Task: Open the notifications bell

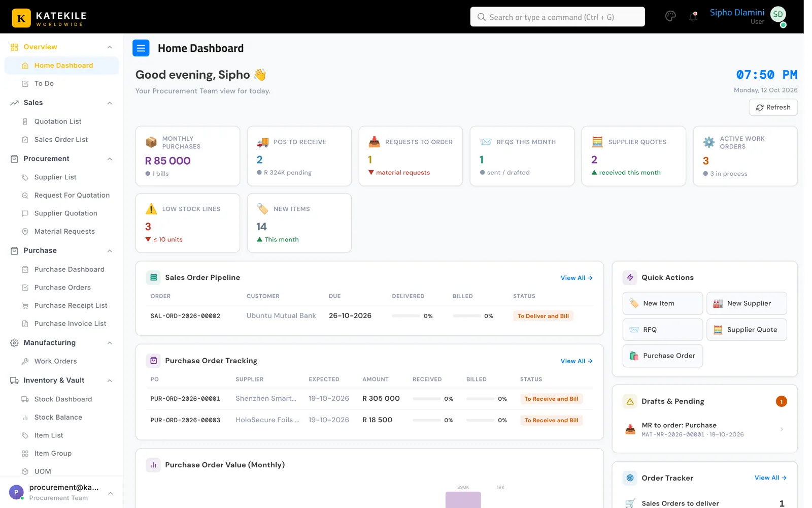Action: click(x=693, y=16)
